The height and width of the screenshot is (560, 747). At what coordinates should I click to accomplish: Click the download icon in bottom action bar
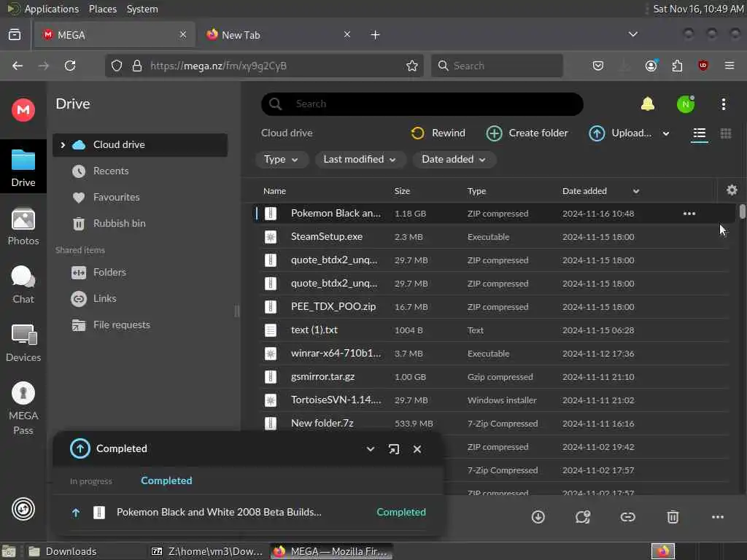click(x=538, y=517)
